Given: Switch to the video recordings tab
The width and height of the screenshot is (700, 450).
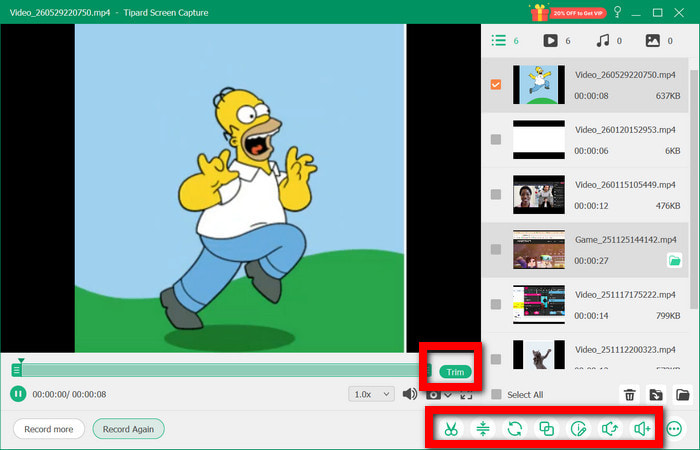Looking at the screenshot, I should pyautogui.click(x=557, y=41).
